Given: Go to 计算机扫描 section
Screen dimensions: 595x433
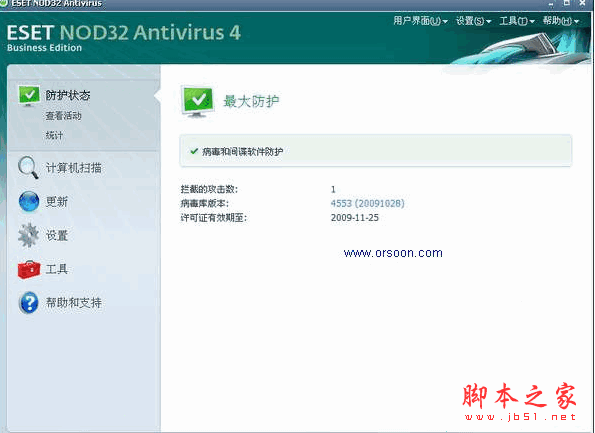Looking at the screenshot, I should coord(74,168).
